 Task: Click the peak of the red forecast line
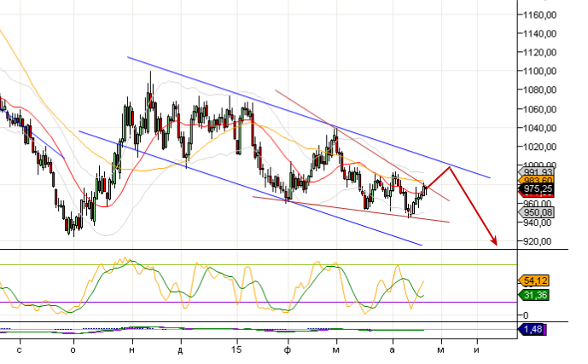450,167
